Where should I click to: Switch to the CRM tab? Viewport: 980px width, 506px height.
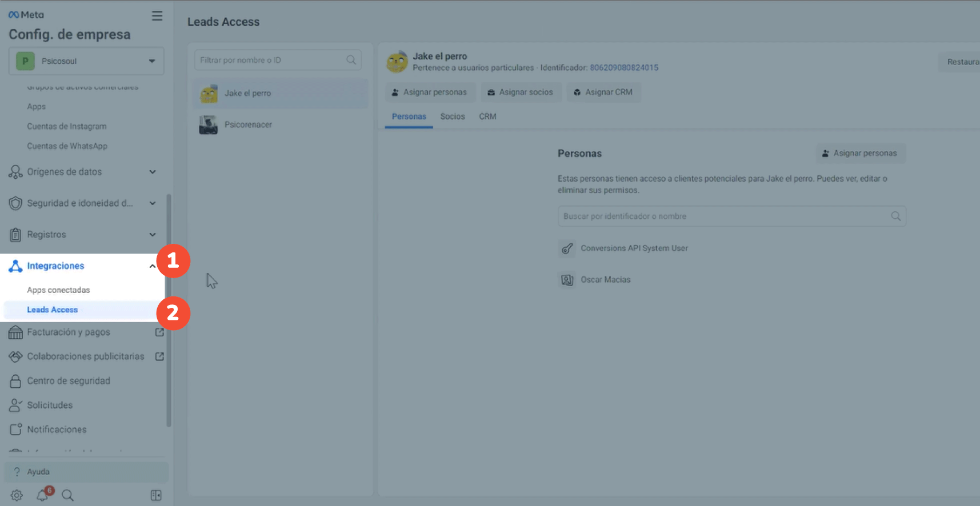487,117
